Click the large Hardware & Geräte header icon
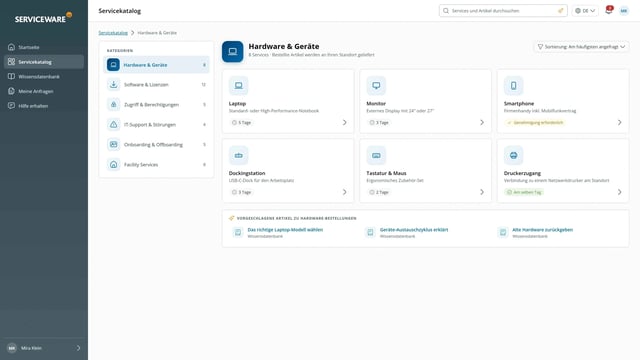This screenshot has height=360, width=640. coord(233,51)
